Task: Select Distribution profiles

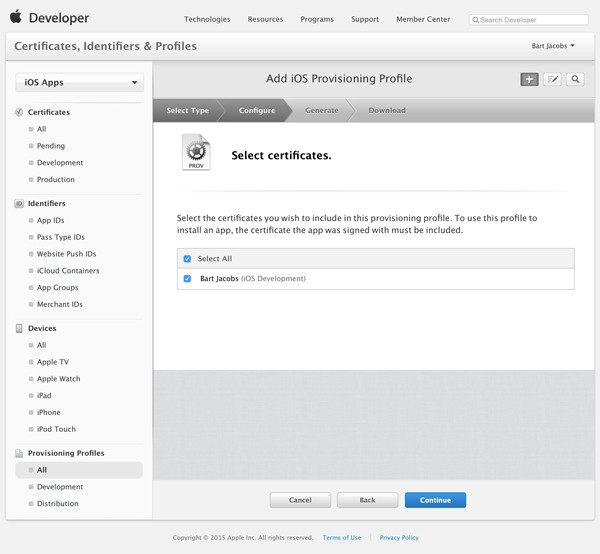Action: [57, 504]
